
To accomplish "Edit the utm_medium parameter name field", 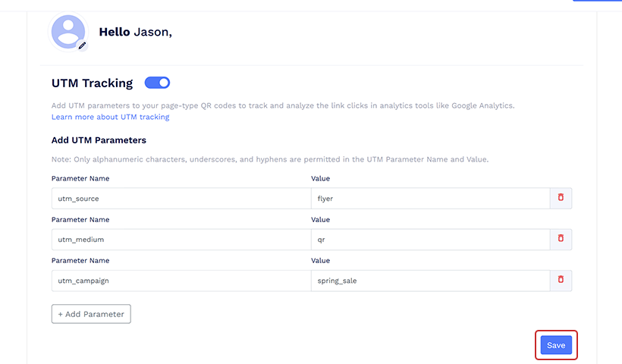I will click(181, 240).
